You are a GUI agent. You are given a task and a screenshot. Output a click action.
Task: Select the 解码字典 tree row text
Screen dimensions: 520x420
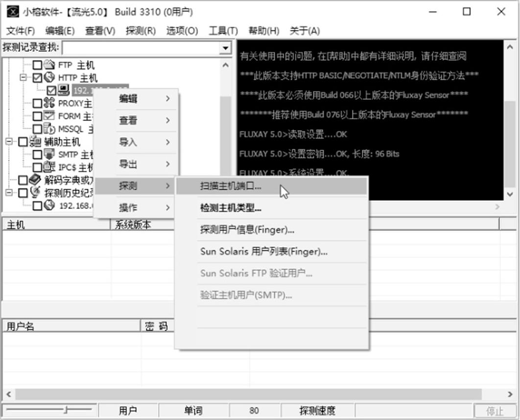click(x=69, y=180)
